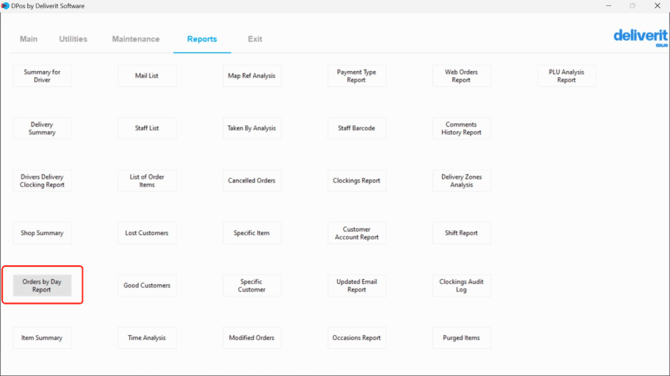Image resolution: width=670 pixels, height=376 pixels.
Task: Open the Specific Item report
Action: point(252,233)
